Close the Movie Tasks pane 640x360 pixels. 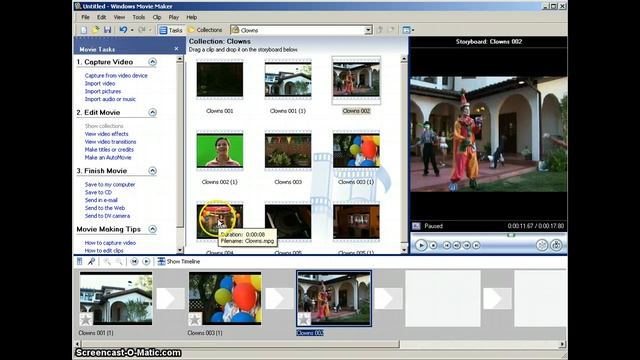pyautogui.click(x=176, y=49)
